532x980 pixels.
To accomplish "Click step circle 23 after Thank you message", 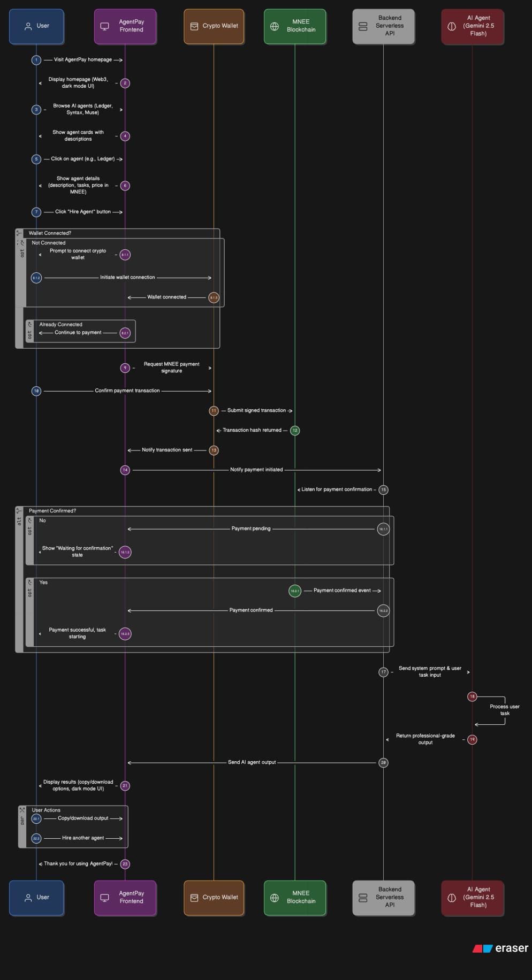I will [x=125, y=864].
